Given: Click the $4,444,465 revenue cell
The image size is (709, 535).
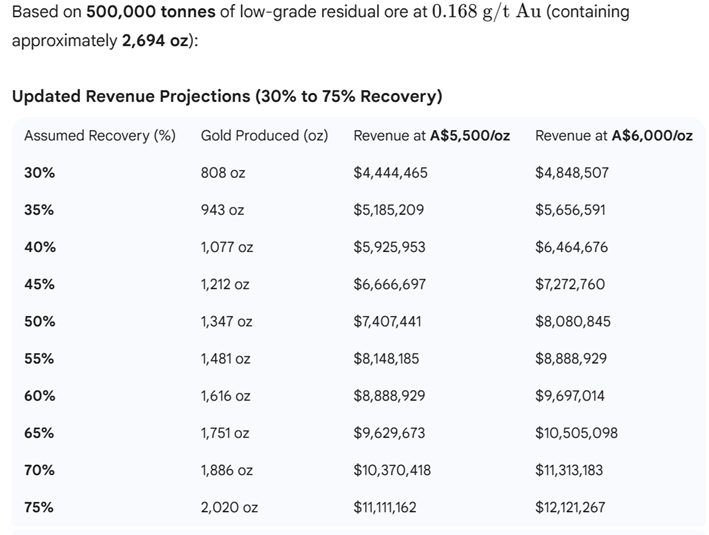Looking at the screenshot, I should click(390, 173).
